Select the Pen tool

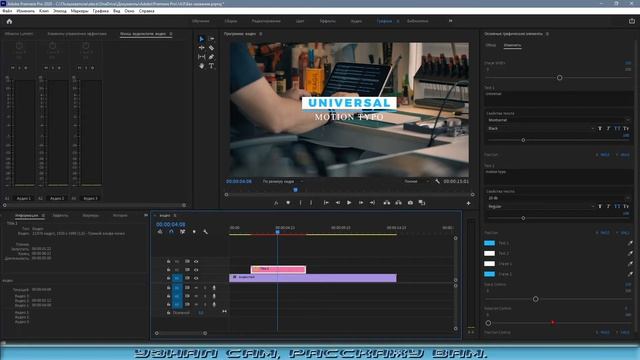pyautogui.click(x=211, y=57)
